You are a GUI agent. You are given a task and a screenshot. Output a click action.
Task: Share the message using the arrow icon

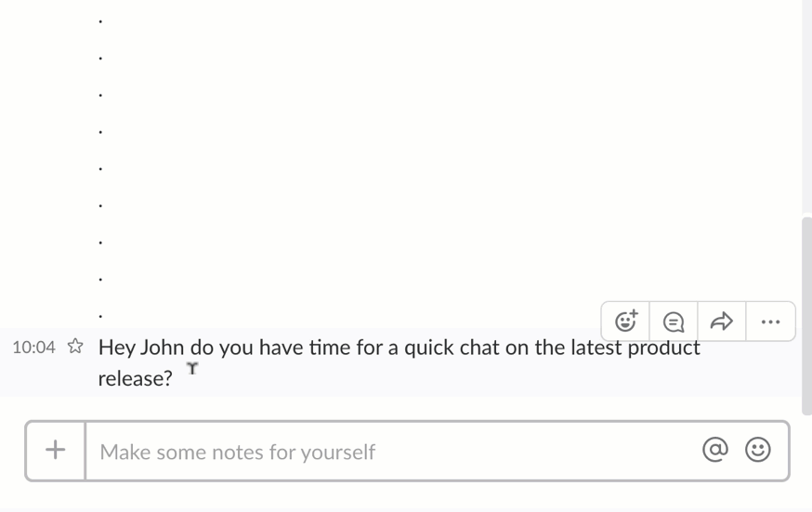click(721, 322)
